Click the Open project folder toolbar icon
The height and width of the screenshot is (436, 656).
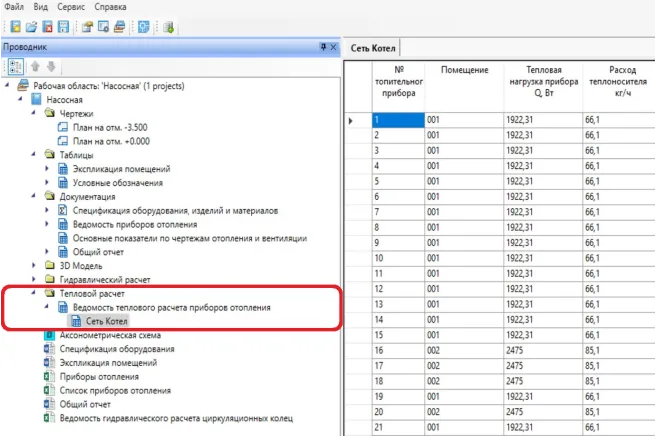tap(31, 25)
